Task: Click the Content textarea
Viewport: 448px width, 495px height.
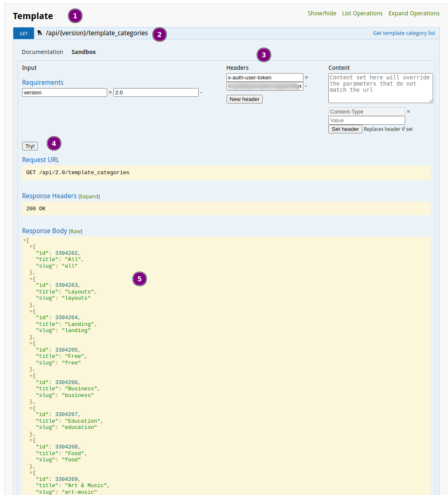Action: 380,88
